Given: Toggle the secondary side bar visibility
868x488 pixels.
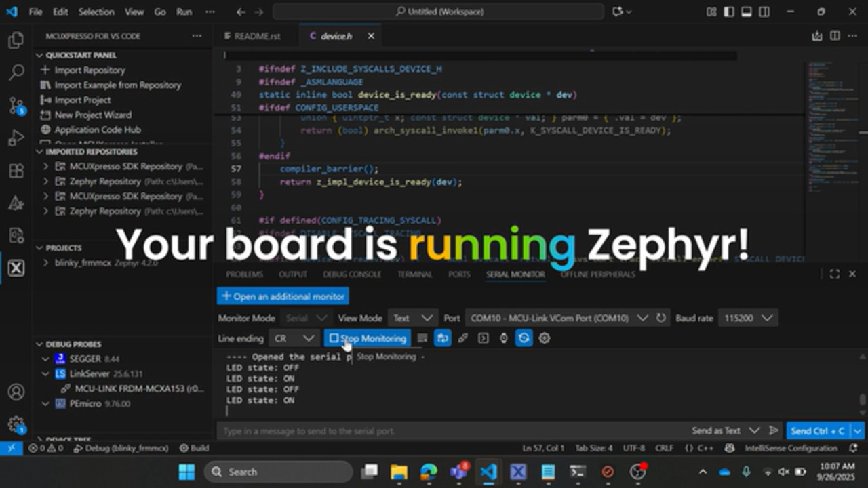Looking at the screenshot, I should pyautogui.click(x=764, y=12).
